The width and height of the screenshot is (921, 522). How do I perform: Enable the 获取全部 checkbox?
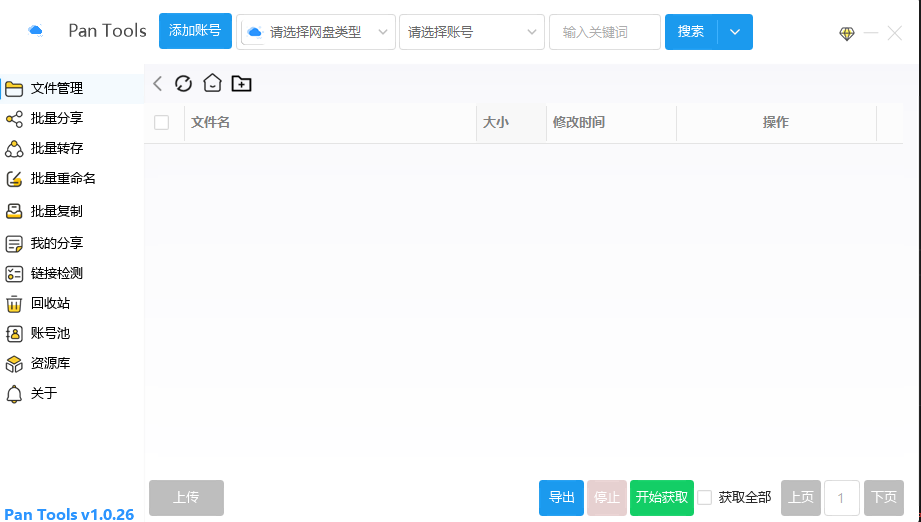[x=705, y=497]
